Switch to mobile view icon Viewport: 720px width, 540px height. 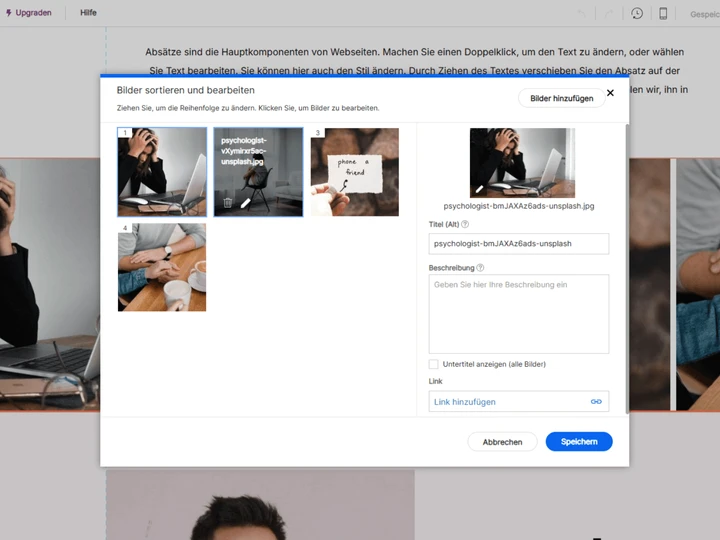(x=663, y=14)
